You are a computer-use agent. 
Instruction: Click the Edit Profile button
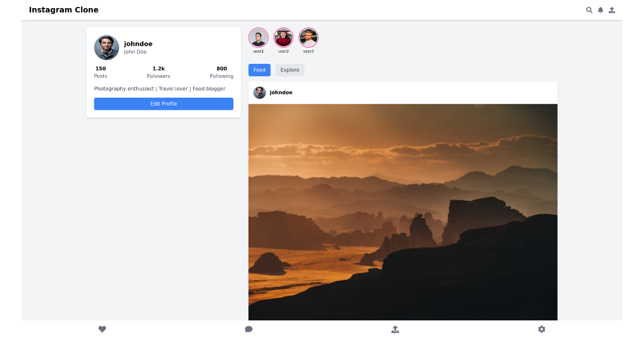[x=164, y=104]
